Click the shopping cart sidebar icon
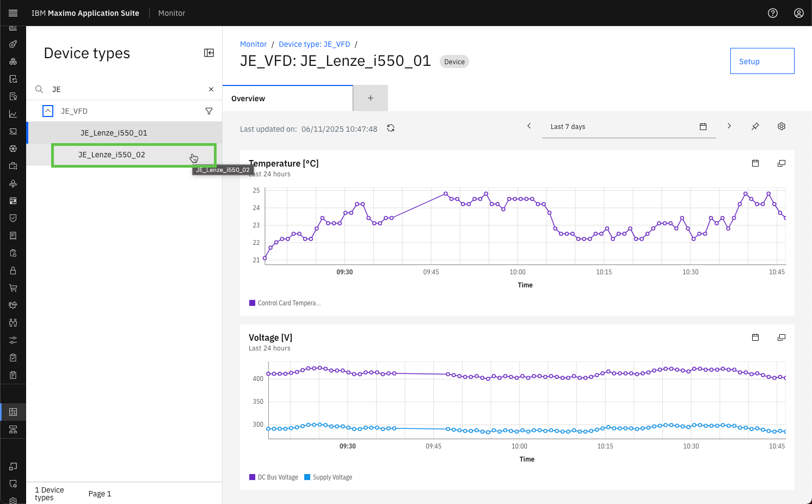Viewport: 812px width, 504px height. click(x=13, y=288)
